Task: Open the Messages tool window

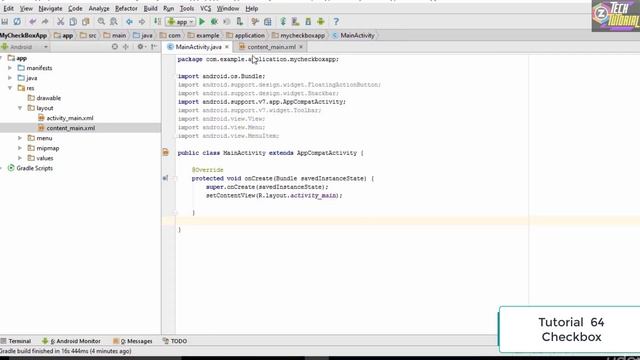Action: coord(133,341)
